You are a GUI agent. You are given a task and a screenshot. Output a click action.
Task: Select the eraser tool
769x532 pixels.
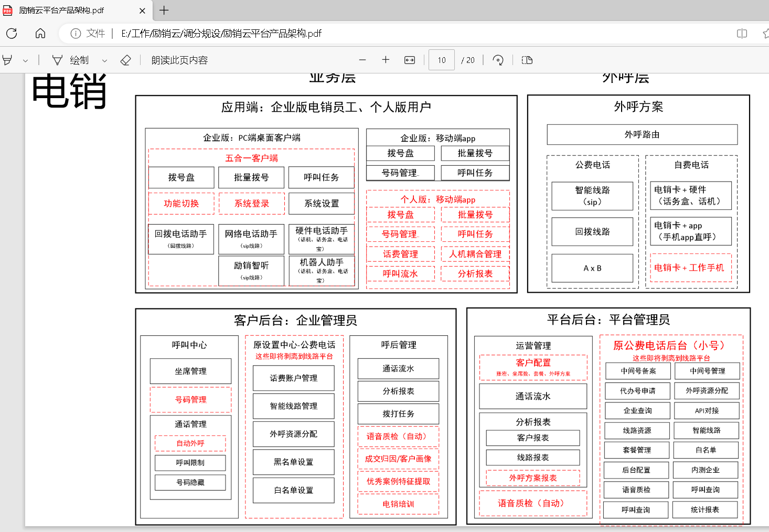tap(125, 60)
